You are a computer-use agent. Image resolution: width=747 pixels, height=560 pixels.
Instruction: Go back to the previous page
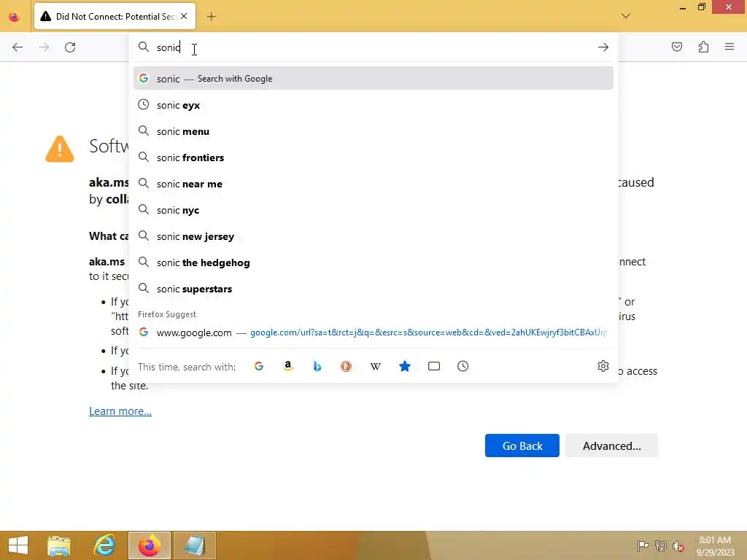[x=18, y=47]
